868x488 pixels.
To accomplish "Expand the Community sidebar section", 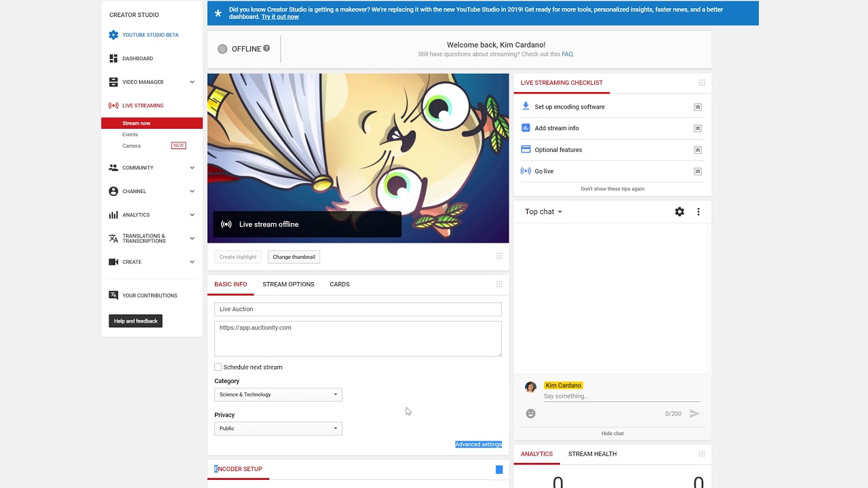I will coord(192,167).
